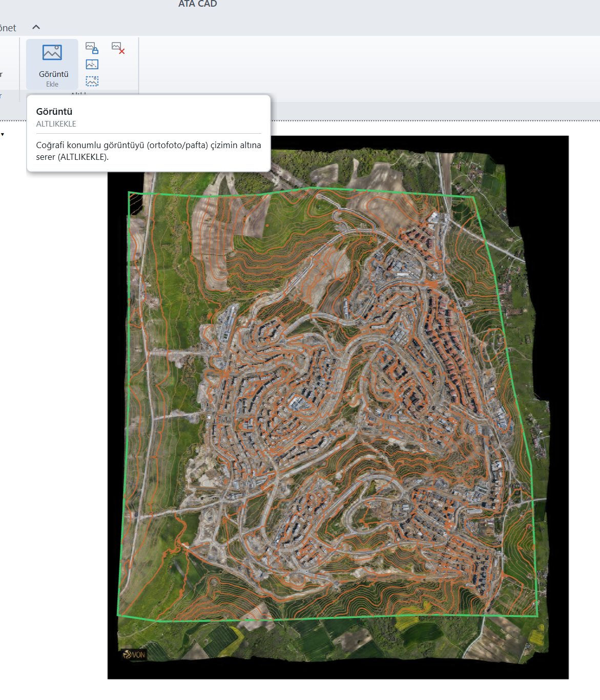
Task: Choose the clip image icon with diagonal line
Action: [92, 65]
